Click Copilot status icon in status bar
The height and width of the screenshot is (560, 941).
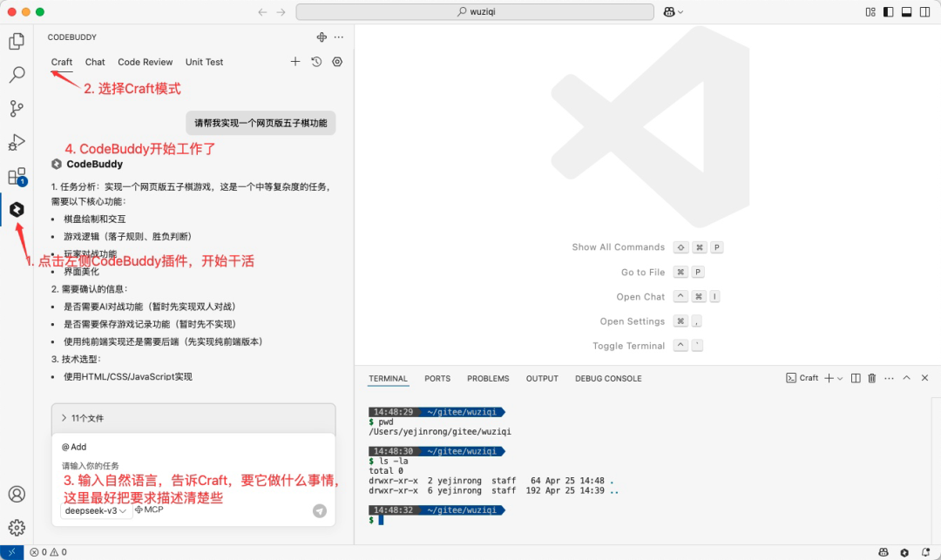point(883,552)
